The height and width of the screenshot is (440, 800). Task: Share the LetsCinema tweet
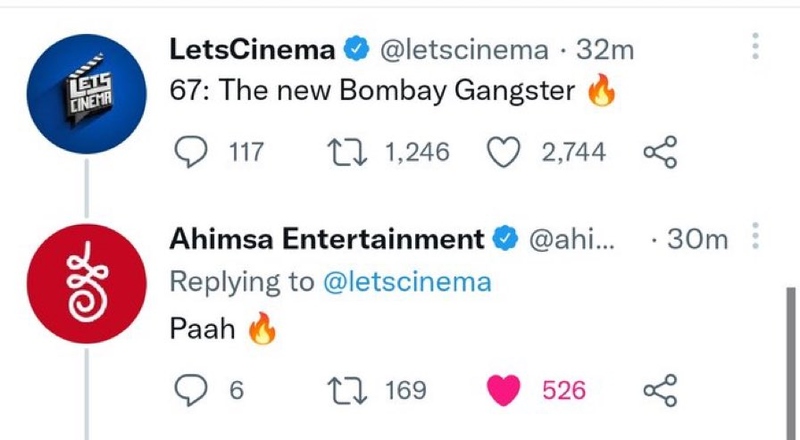click(x=661, y=152)
